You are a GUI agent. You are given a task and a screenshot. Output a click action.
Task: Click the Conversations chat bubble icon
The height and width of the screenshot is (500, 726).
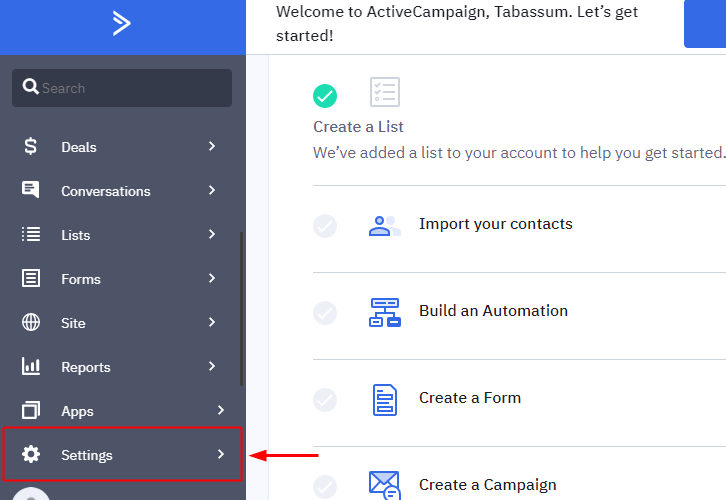31,190
